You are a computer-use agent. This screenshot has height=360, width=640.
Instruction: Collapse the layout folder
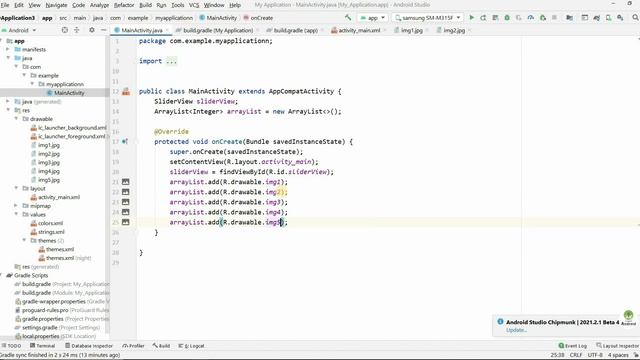tap(16, 188)
